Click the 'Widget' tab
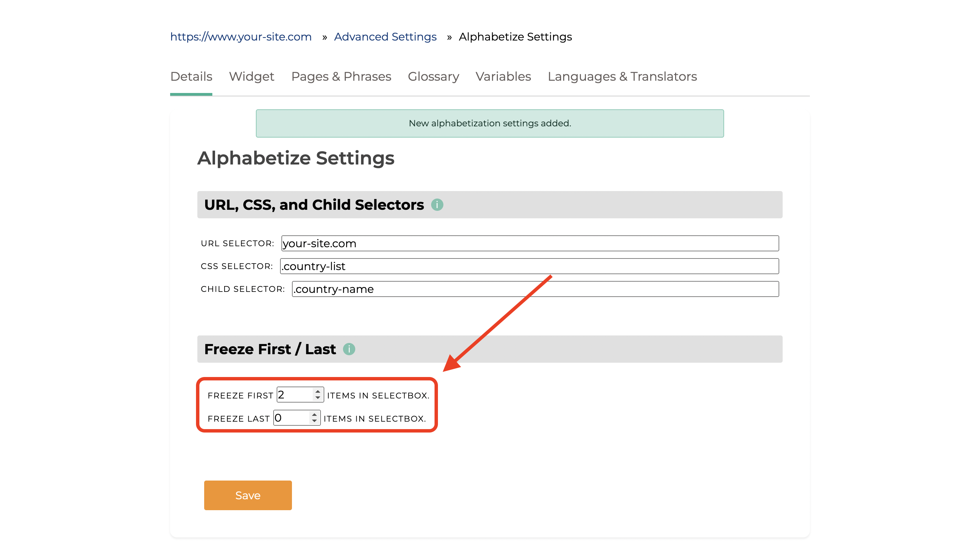This screenshot has width=980, height=549. [x=252, y=76]
